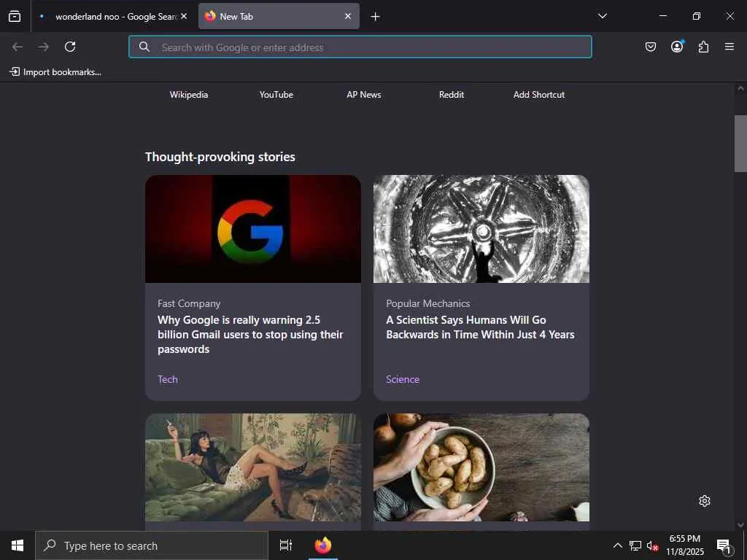Screen dimensions: 747x560
Task: Click the scrollbar down arrow
Action: [x=740, y=525]
